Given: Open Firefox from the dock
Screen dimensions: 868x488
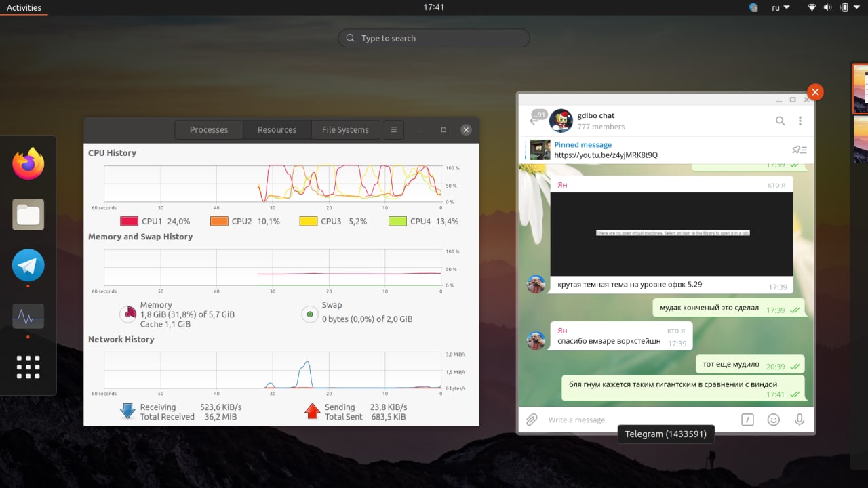Looking at the screenshot, I should click(x=28, y=164).
